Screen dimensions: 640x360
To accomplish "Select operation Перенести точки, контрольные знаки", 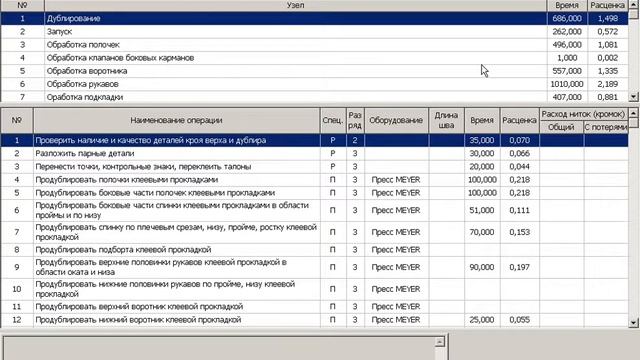I will coord(314,167).
